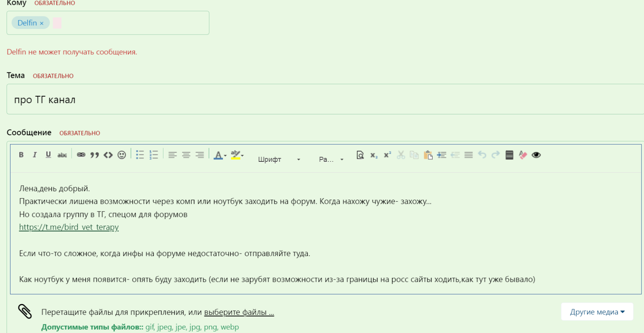Insert a hyperlink with the link icon
This screenshot has height=333, width=644.
coord(81,155)
